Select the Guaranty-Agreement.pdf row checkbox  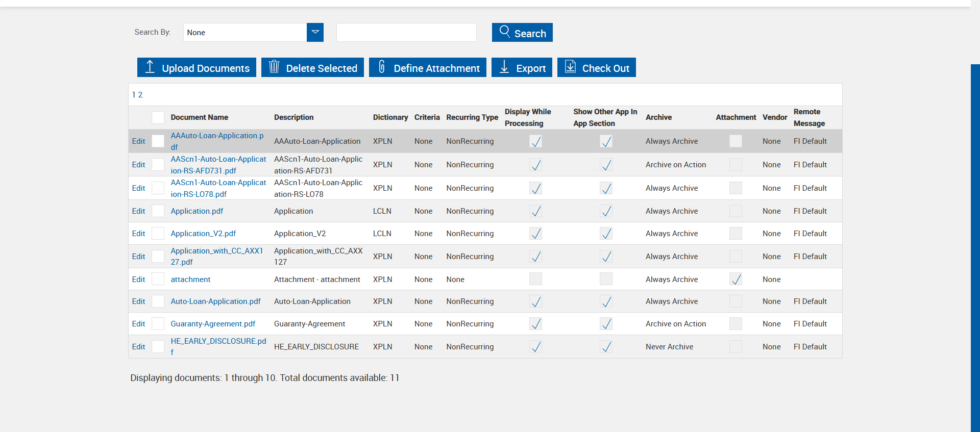(x=158, y=324)
